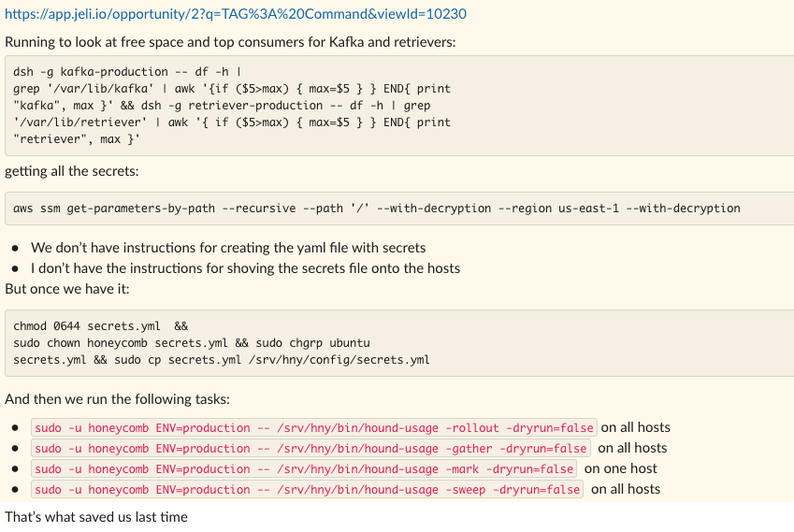Click 'on all hosts' after the -sweep command

click(626, 489)
